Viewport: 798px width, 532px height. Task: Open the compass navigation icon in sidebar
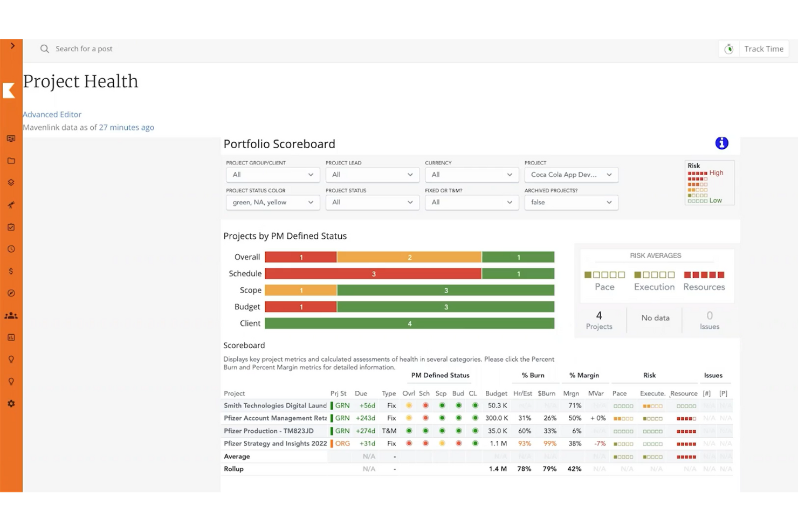(x=11, y=293)
